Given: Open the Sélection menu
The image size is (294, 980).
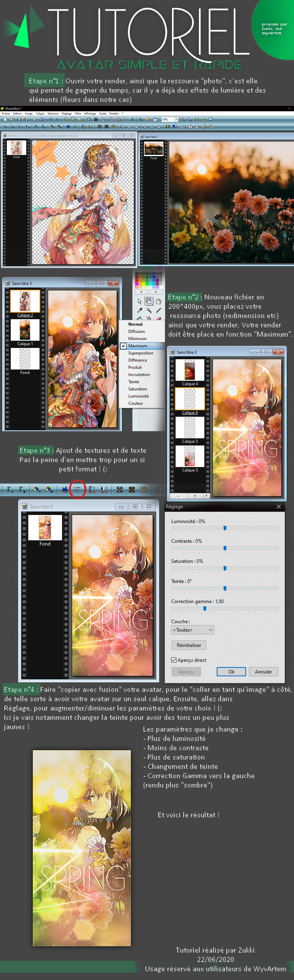Looking at the screenshot, I should pos(53,113).
